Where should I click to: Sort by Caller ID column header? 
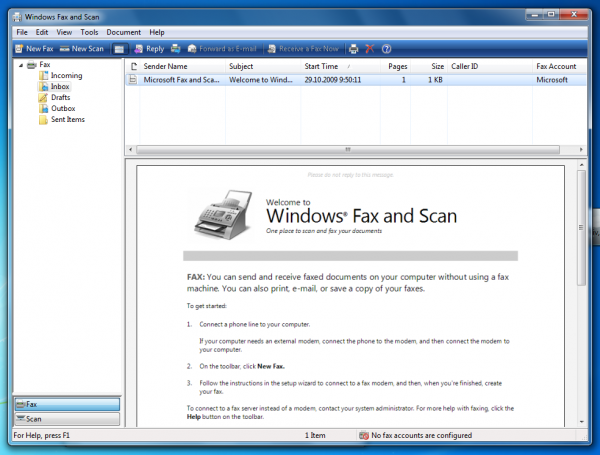[490, 66]
